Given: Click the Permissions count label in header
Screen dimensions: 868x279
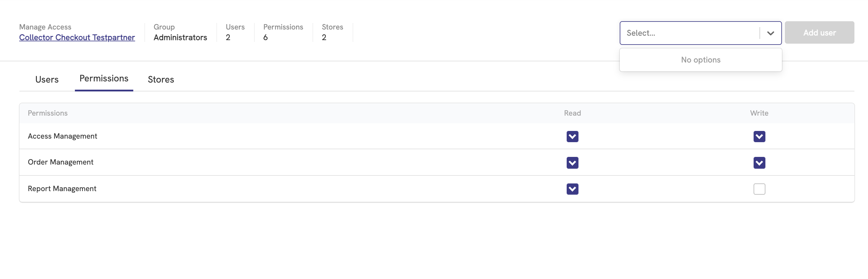Looking at the screenshot, I should pos(283,27).
